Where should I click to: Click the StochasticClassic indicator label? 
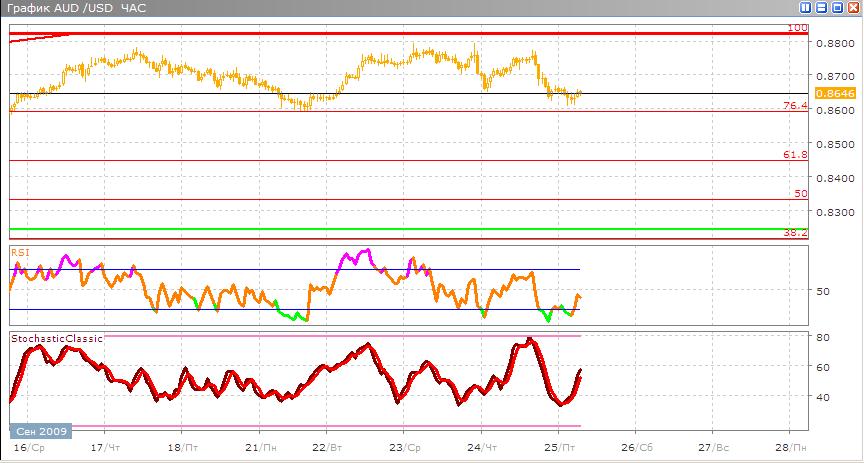pos(57,339)
